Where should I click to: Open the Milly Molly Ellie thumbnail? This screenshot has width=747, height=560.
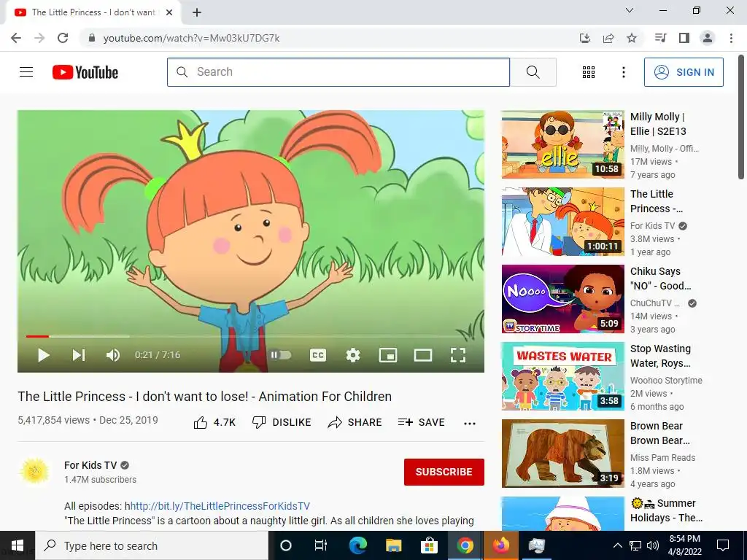pyautogui.click(x=562, y=144)
